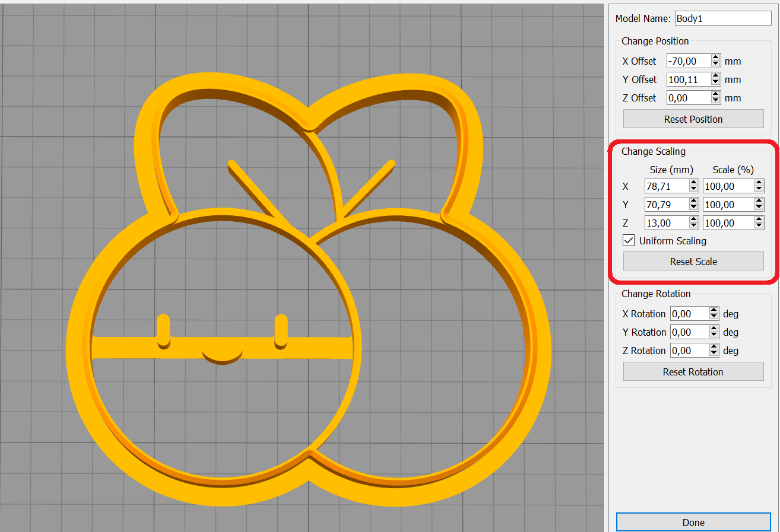
Task: Uncheck the Uniform Scaling checkbox
Action: coord(629,241)
